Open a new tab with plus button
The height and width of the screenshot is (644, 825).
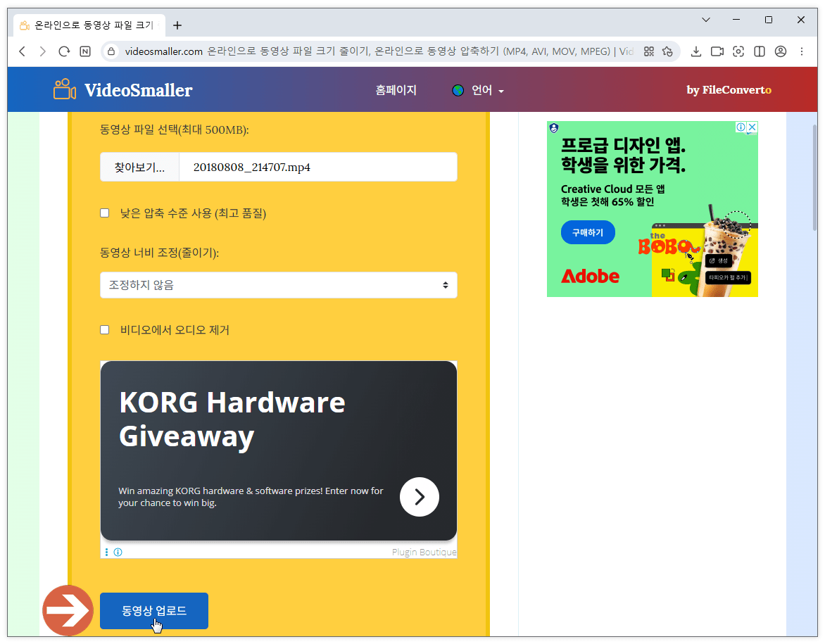pos(177,25)
